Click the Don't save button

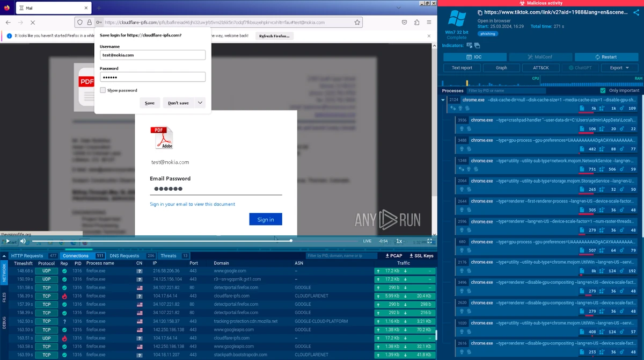click(x=178, y=103)
